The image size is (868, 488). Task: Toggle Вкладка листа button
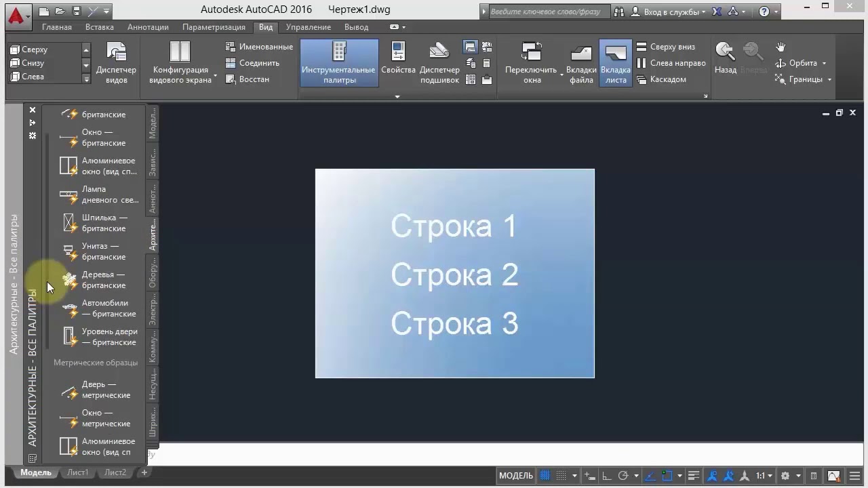616,63
